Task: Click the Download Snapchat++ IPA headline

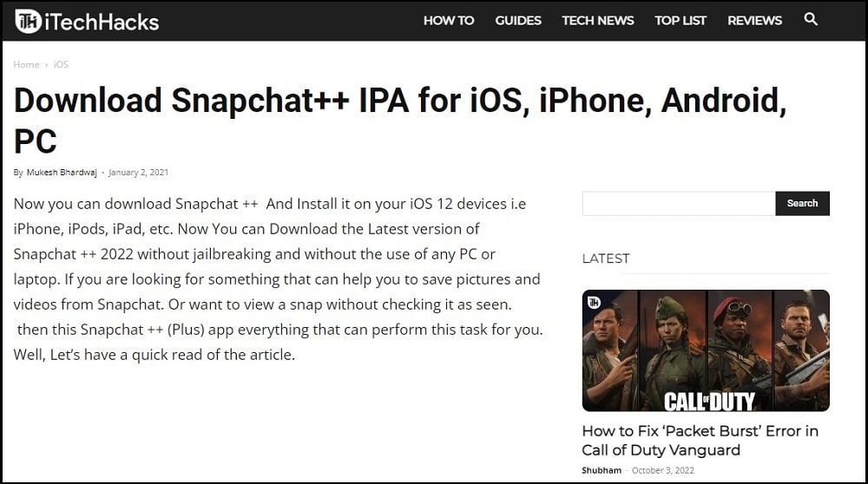Action: pyautogui.click(x=399, y=121)
